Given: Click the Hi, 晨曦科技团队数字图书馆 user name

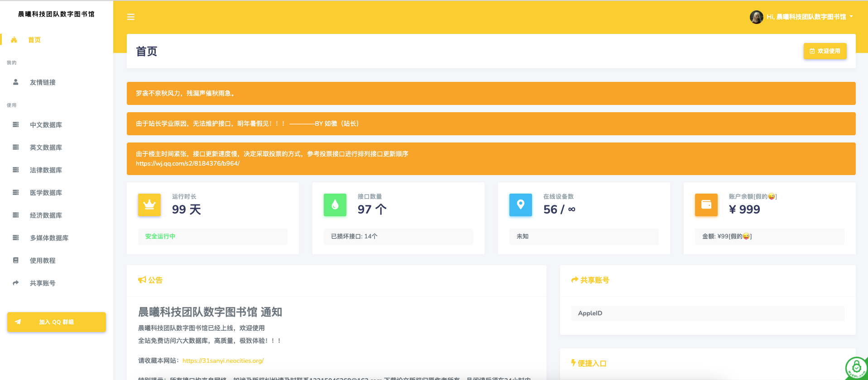Looking at the screenshot, I should coord(806,17).
